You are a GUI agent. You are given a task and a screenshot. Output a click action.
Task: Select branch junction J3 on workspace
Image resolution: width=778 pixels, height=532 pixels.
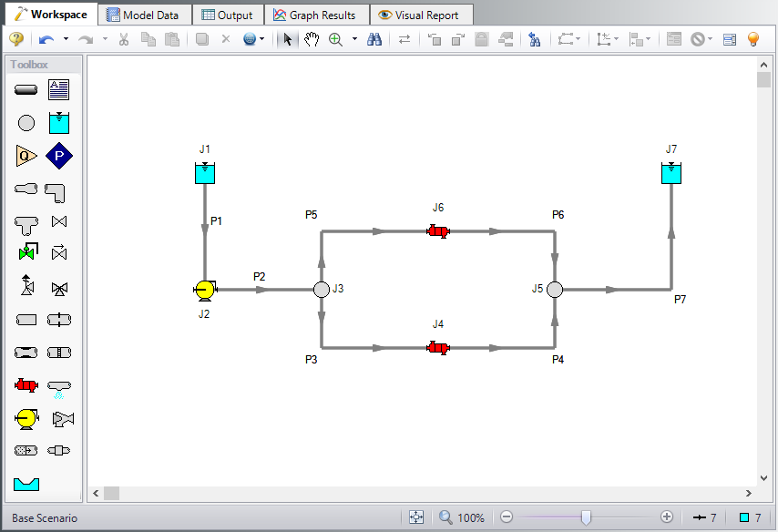pos(322,290)
